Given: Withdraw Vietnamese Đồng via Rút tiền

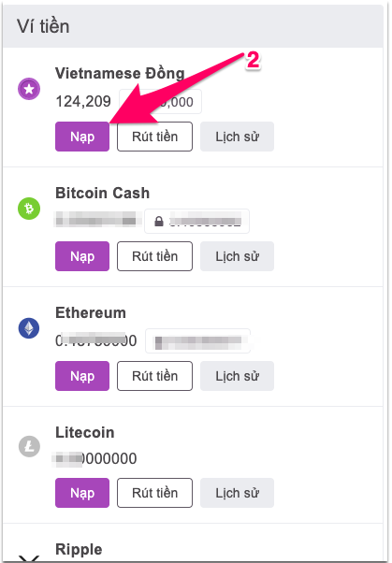Looking at the screenshot, I should pyautogui.click(x=155, y=137).
